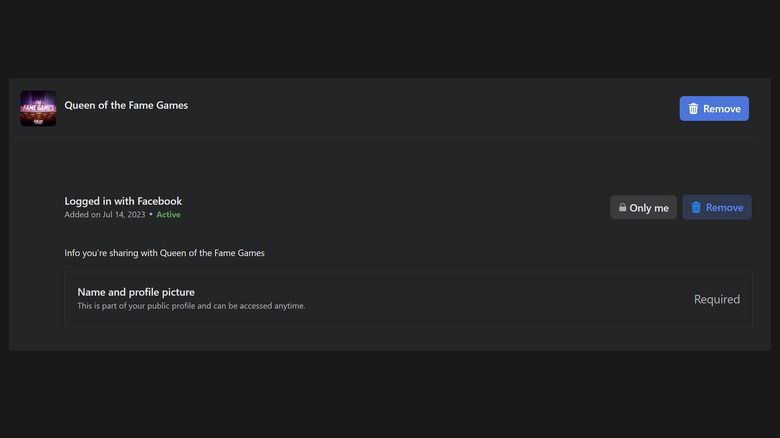780x438 pixels.
Task: Click the Queen of the Fame Games title
Action: point(126,105)
